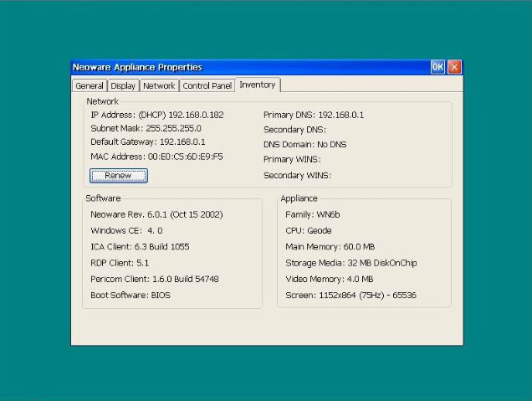Click the Appliance group heading

tap(299, 198)
